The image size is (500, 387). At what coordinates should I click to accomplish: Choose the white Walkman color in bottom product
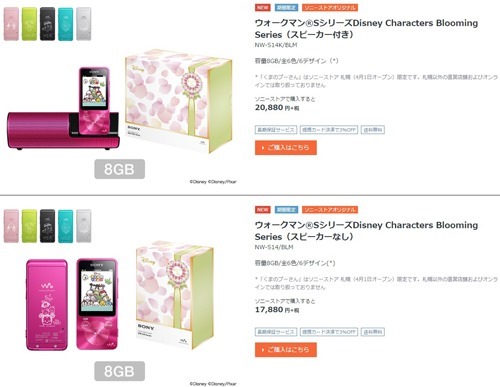pos(83,226)
